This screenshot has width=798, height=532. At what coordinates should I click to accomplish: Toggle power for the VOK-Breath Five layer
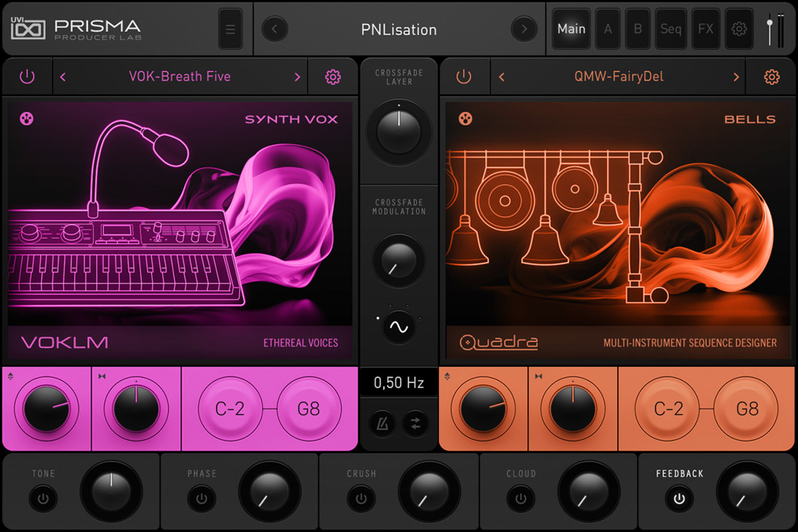coord(27,77)
